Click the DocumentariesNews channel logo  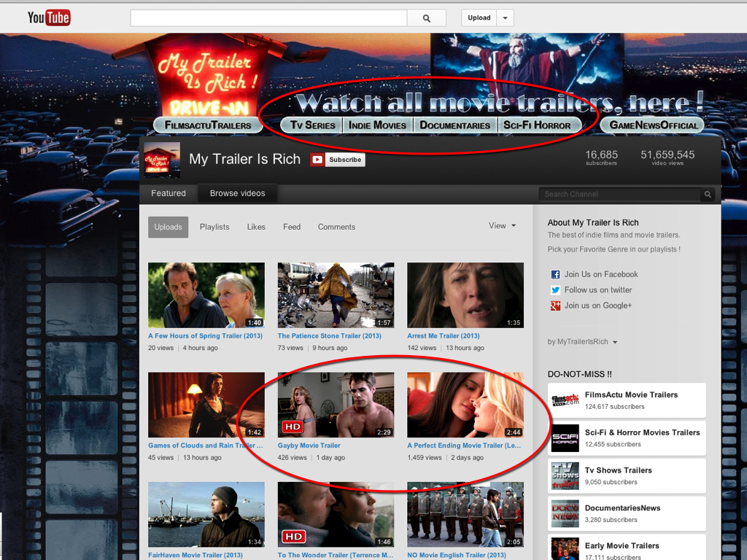(x=565, y=513)
